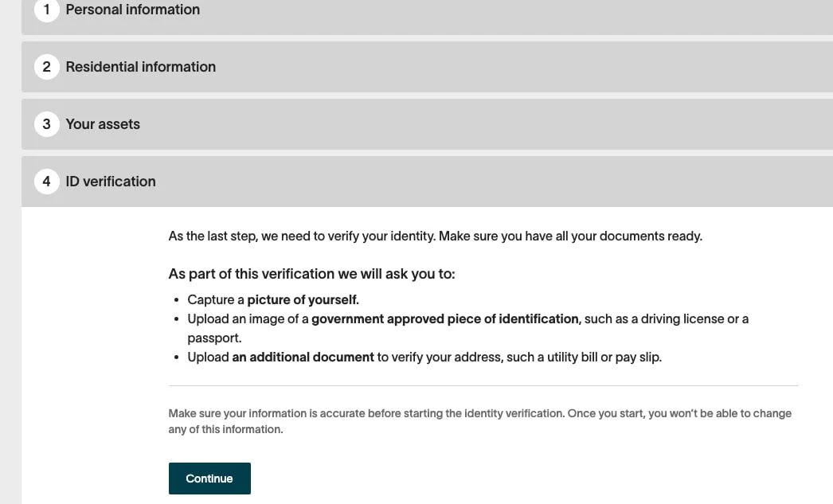
Task: Click the gray accuracy disclaimer note
Action: tap(479, 421)
